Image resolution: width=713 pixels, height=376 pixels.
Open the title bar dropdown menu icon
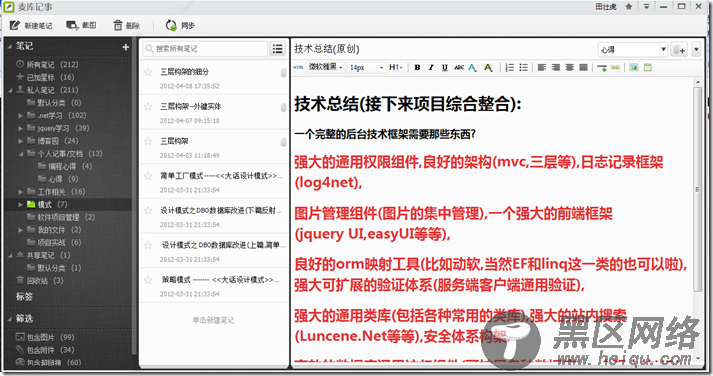pos(646,6)
